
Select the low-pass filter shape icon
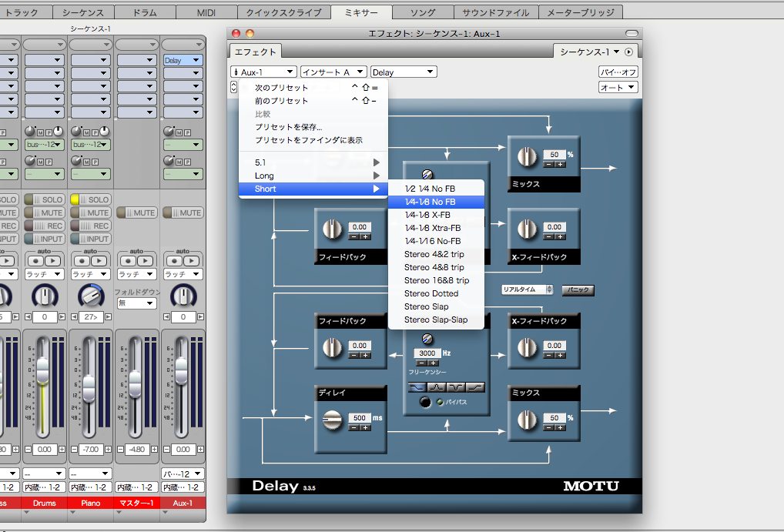click(x=417, y=387)
